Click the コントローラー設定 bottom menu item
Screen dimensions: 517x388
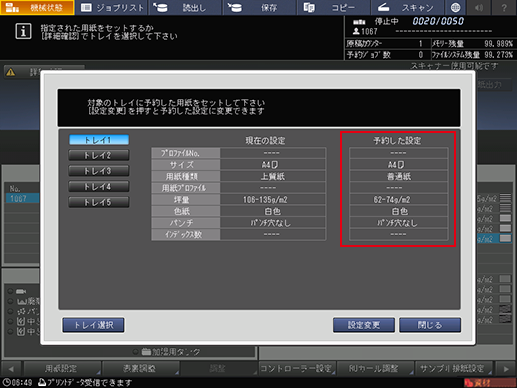coord(297,369)
